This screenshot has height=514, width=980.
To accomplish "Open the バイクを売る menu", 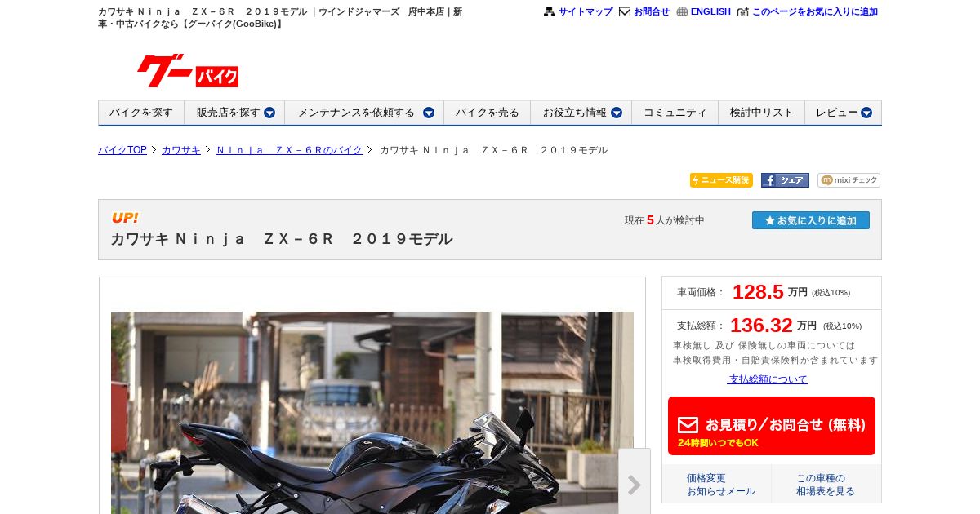I will [488, 113].
